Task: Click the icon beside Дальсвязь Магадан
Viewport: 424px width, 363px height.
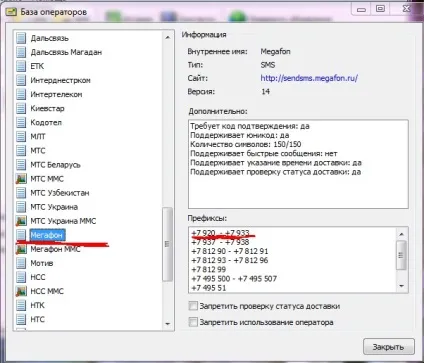Action: [21, 52]
